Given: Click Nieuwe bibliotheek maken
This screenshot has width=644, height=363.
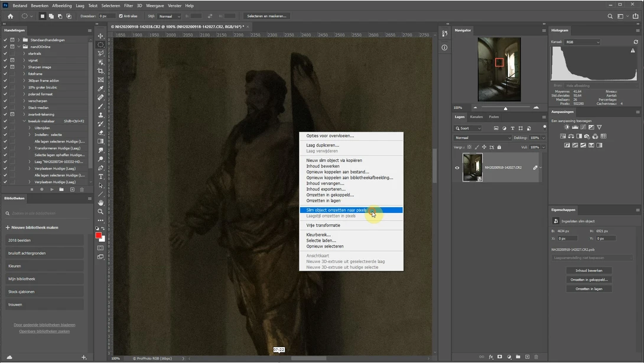Looking at the screenshot, I should 32,228.
